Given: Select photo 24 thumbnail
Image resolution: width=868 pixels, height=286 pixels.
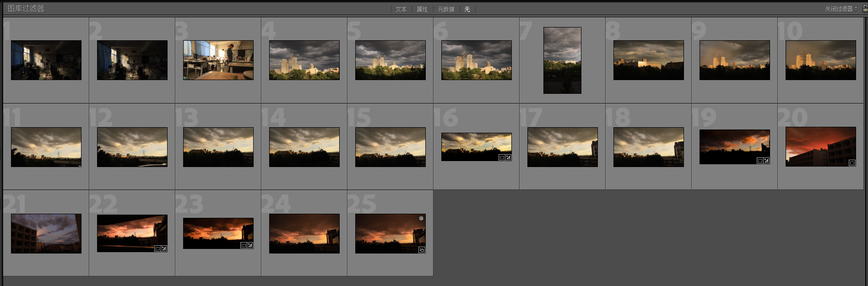Looking at the screenshot, I should click(304, 233).
